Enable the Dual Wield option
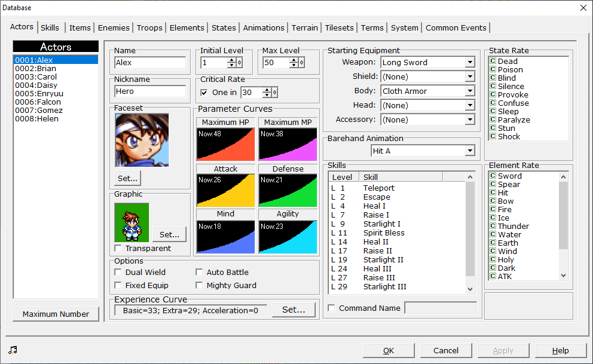The width and height of the screenshot is (593, 364). point(118,273)
